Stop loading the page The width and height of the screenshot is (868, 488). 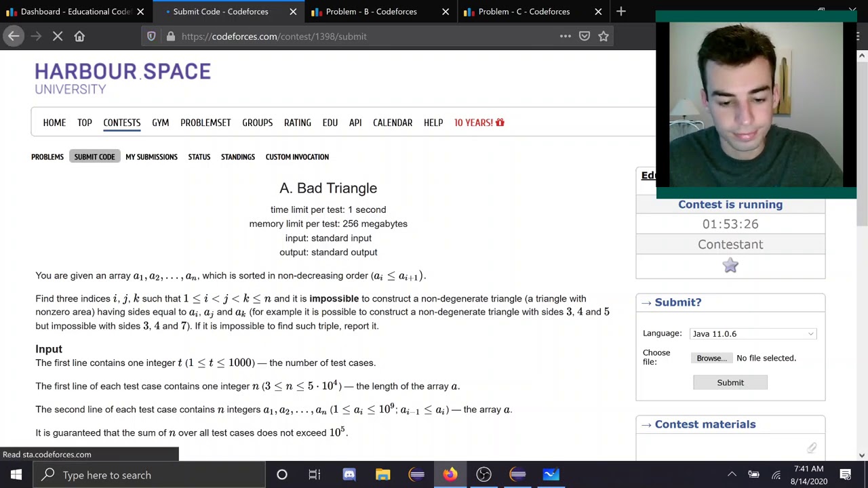pyautogui.click(x=58, y=36)
